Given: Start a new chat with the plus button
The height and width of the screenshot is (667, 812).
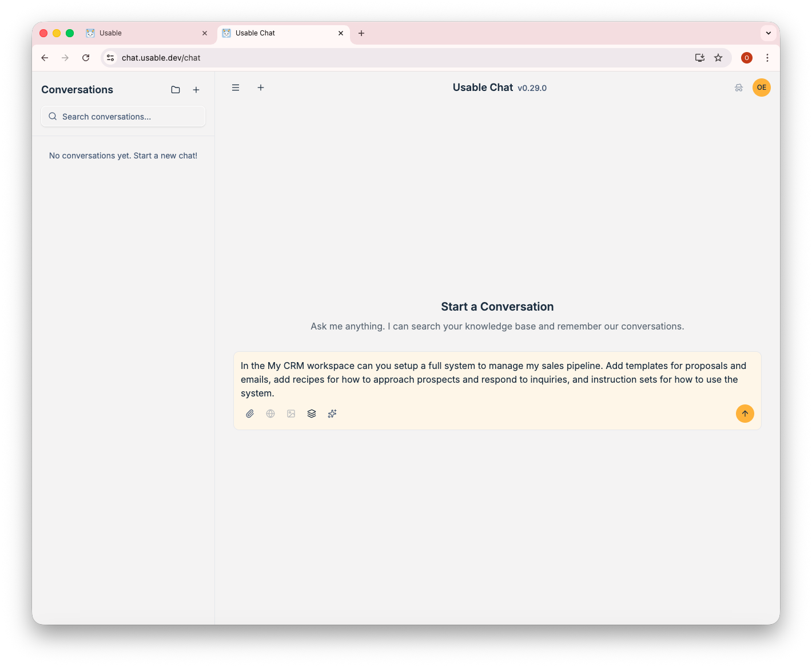Looking at the screenshot, I should coord(261,88).
